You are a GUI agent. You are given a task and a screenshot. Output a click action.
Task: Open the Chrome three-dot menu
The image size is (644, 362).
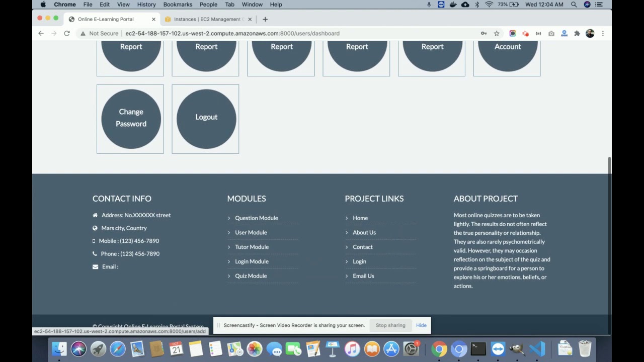click(603, 33)
